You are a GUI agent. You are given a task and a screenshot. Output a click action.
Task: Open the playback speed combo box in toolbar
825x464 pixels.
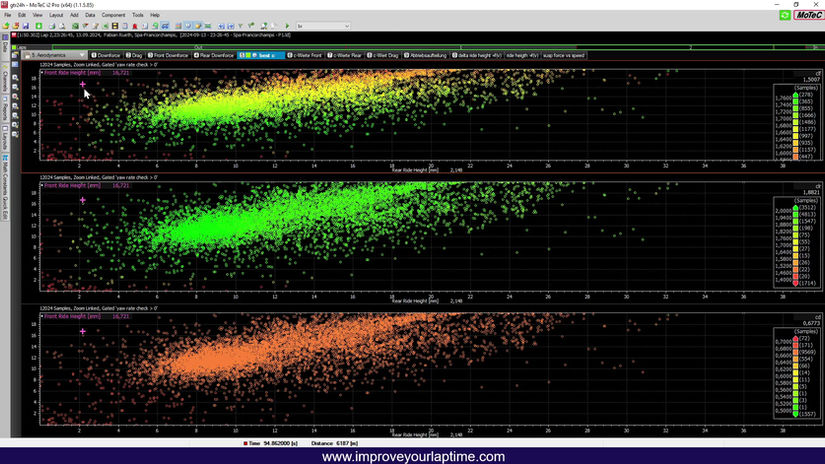coord(323,25)
